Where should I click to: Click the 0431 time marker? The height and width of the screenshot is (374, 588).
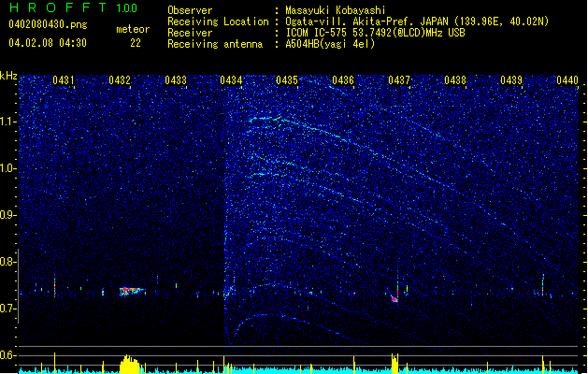63,80
